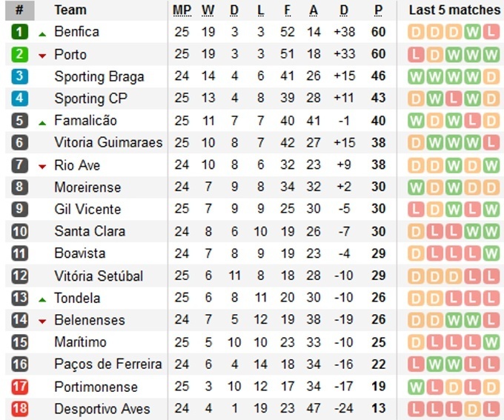Click Moreirense's first green W match result
The height and width of the screenshot is (420, 504).
(417, 187)
